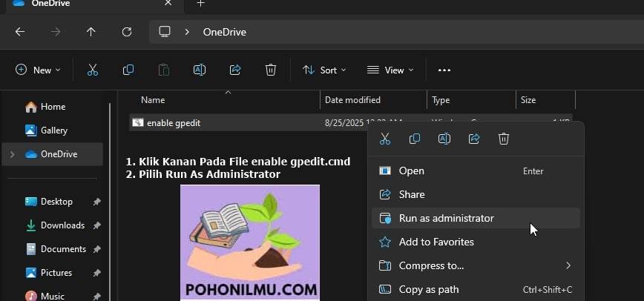The width and height of the screenshot is (644, 301).
Task: Click the Cut icon in the toolbar
Action: tap(93, 70)
